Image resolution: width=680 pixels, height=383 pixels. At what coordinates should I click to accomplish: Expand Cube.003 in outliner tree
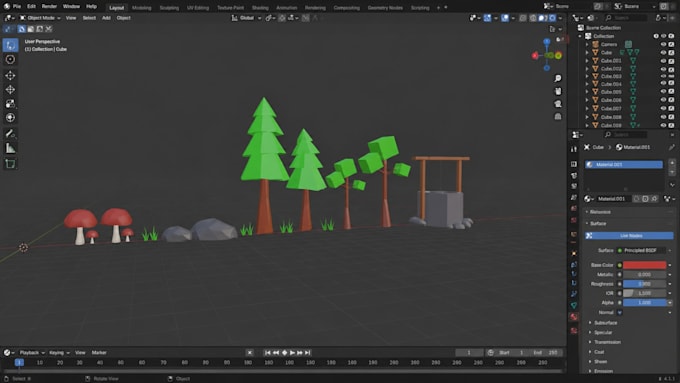coord(587,76)
